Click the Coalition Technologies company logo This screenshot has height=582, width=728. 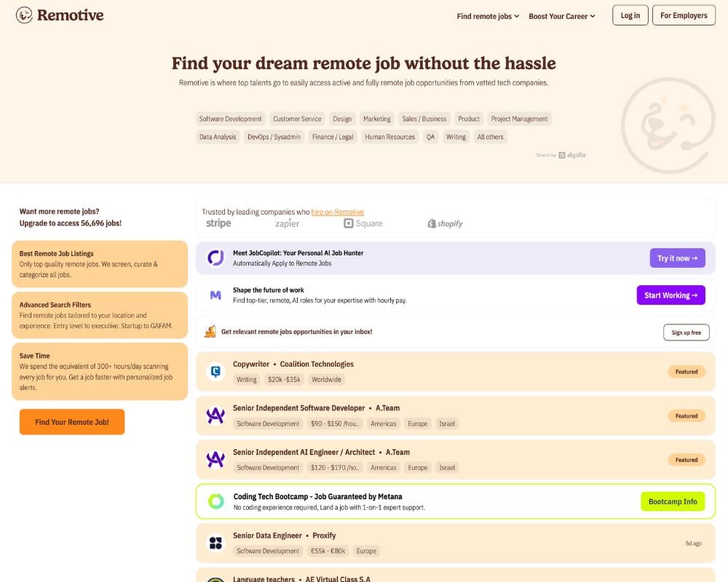(215, 372)
